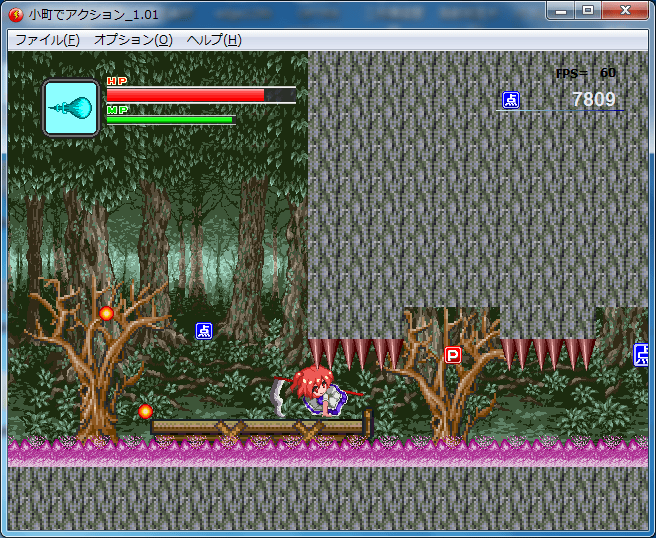Click the green MP bar
Screen dimensions: 656x538
171,120
